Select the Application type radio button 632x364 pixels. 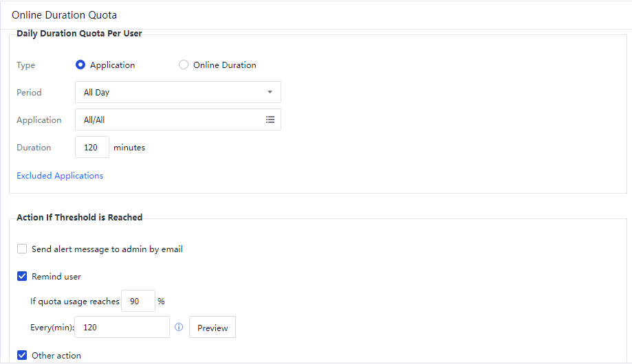[x=80, y=65]
